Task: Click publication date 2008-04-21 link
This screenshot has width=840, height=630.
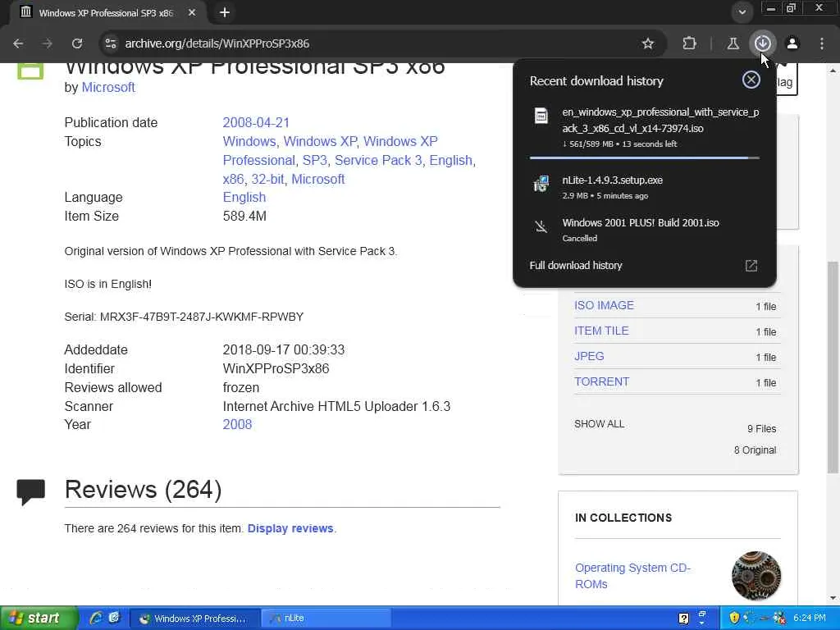Action: (x=256, y=123)
